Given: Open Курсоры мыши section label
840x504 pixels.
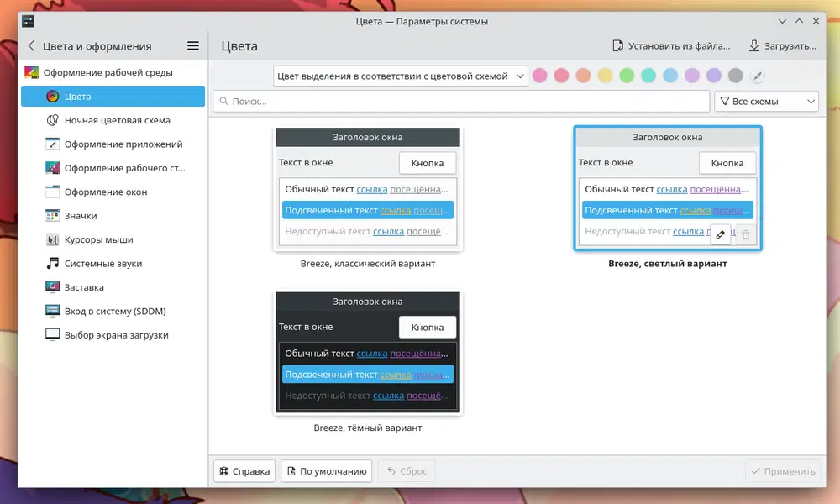Looking at the screenshot, I should pyautogui.click(x=98, y=239).
